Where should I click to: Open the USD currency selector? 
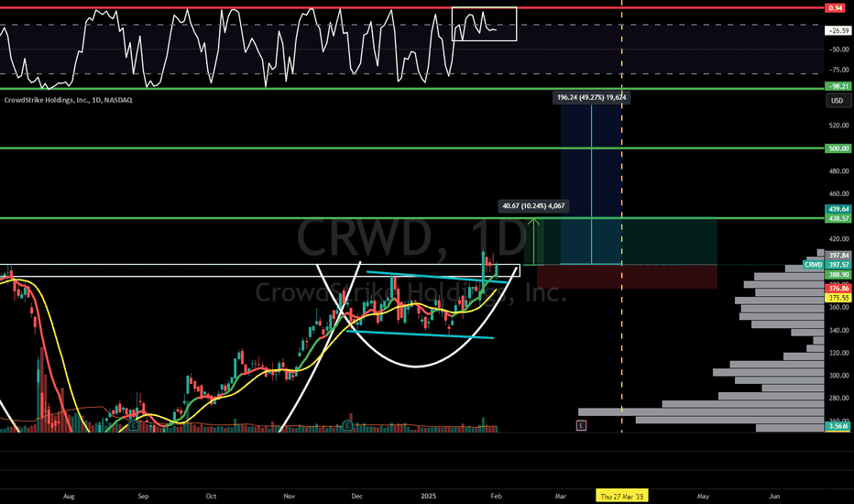click(838, 100)
